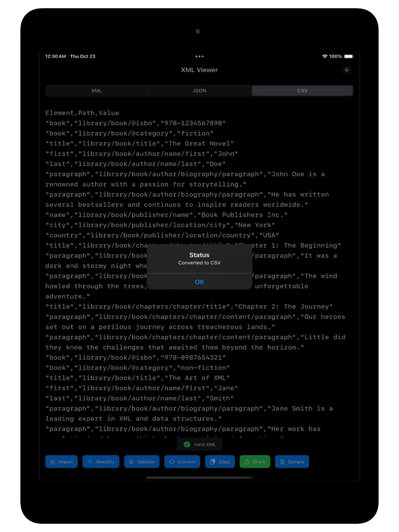399x532 pixels.
Task: Tap the first name "John" row
Action: coord(142,154)
